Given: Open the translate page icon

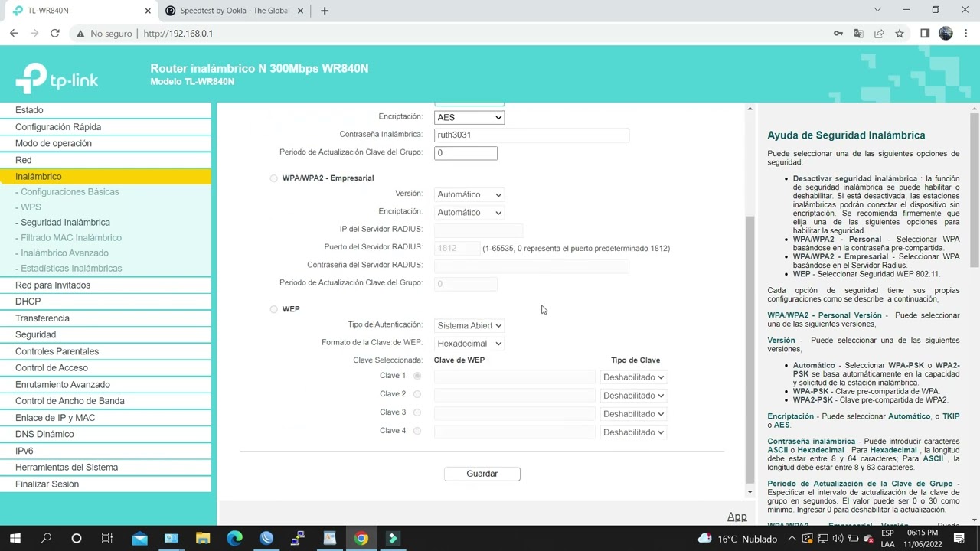Looking at the screenshot, I should coord(858,34).
